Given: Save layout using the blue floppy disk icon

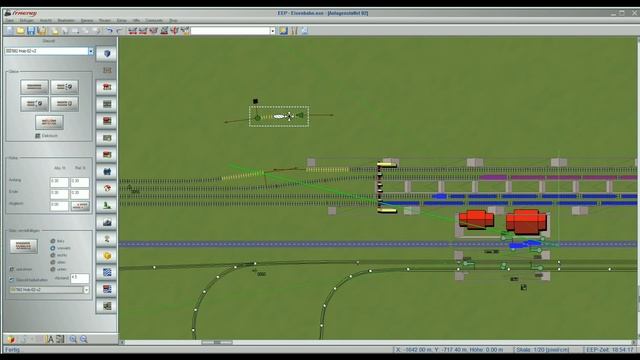Looking at the screenshot, I should coord(31,31).
